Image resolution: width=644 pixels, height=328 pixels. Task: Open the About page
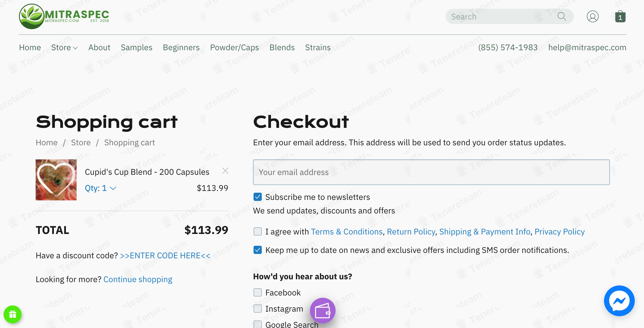coord(99,47)
